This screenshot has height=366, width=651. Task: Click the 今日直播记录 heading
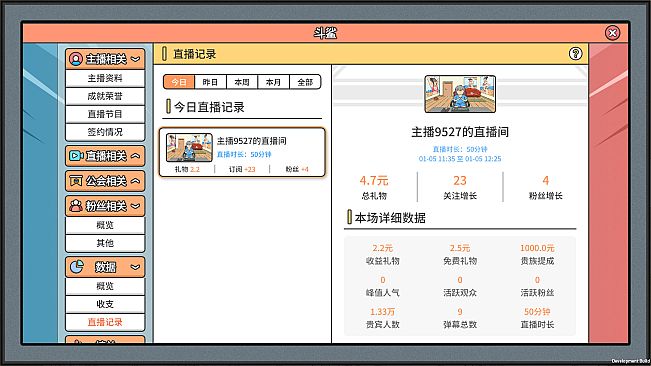click(x=209, y=107)
